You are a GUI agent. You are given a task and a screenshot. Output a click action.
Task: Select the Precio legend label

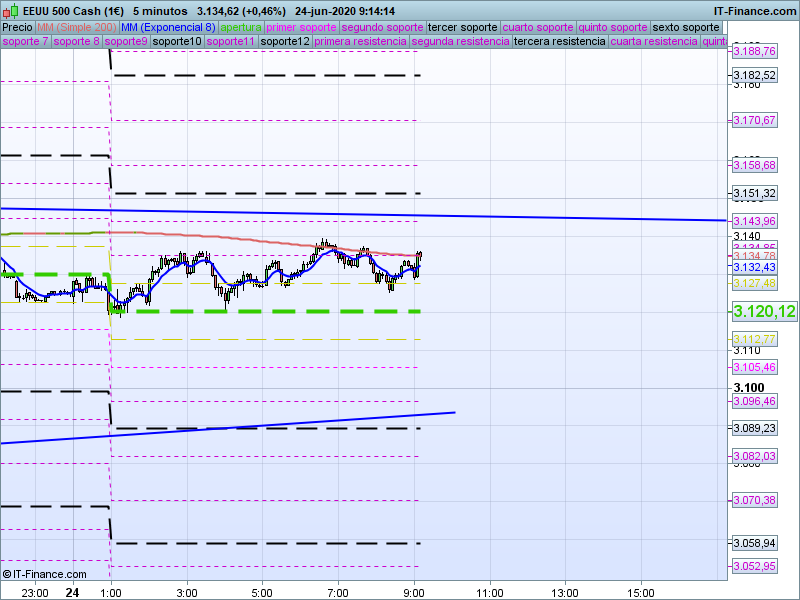[17, 27]
